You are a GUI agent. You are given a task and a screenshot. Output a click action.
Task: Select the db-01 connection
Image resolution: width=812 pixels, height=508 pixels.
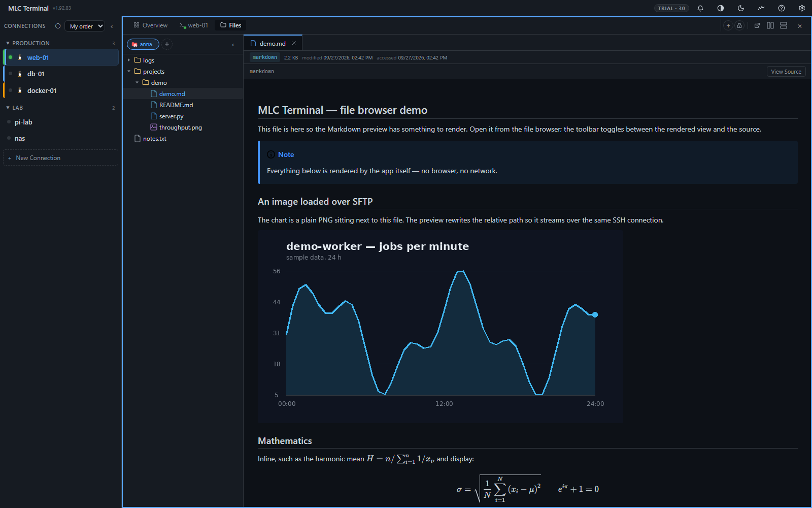click(61, 74)
